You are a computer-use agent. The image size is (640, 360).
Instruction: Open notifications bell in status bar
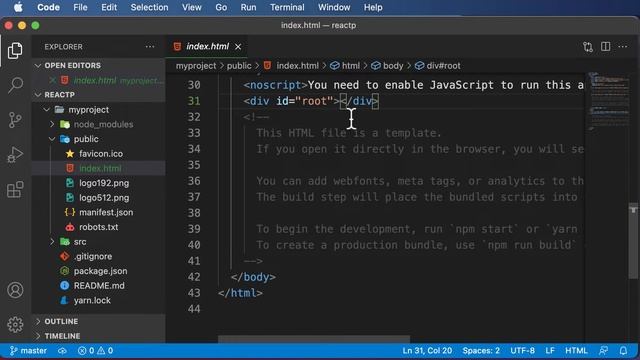tap(623, 351)
